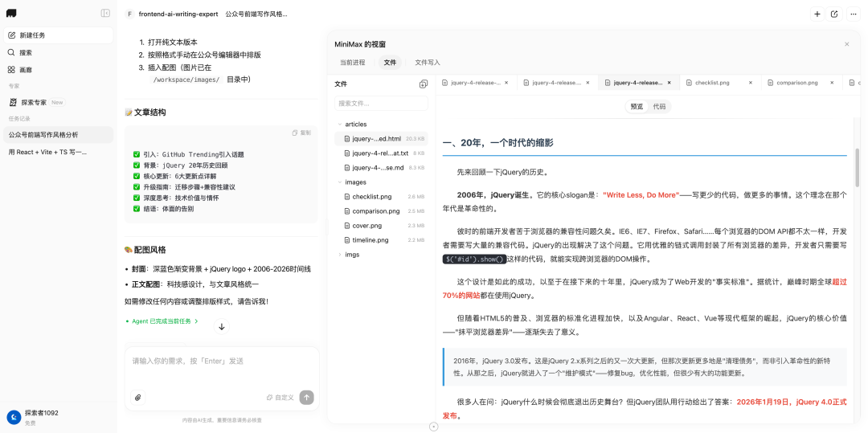The width and height of the screenshot is (868, 433).
Task: Close the first jquery-4-release tab
Action: [506, 83]
